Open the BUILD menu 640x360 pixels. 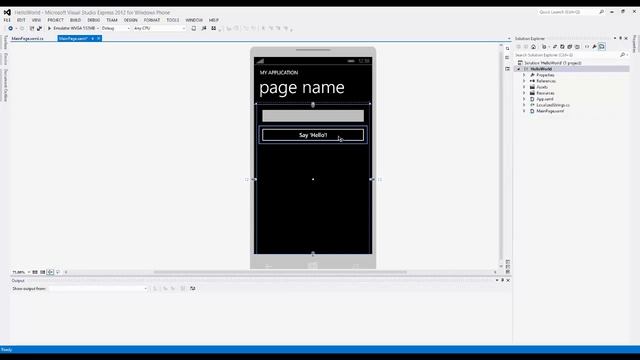tap(76, 20)
